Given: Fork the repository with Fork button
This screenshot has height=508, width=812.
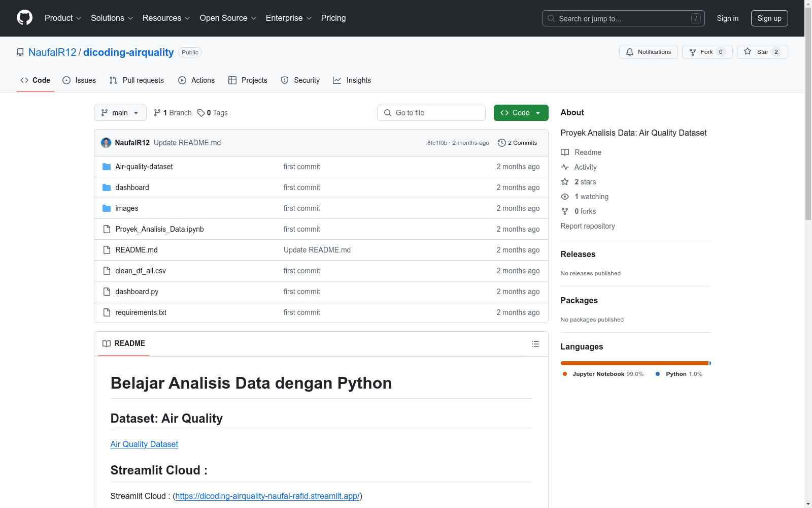Looking at the screenshot, I should tap(707, 52).
